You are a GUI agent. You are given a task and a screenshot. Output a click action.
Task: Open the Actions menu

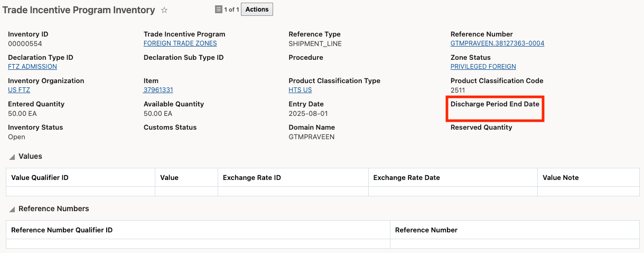click(x=257, y=10)
